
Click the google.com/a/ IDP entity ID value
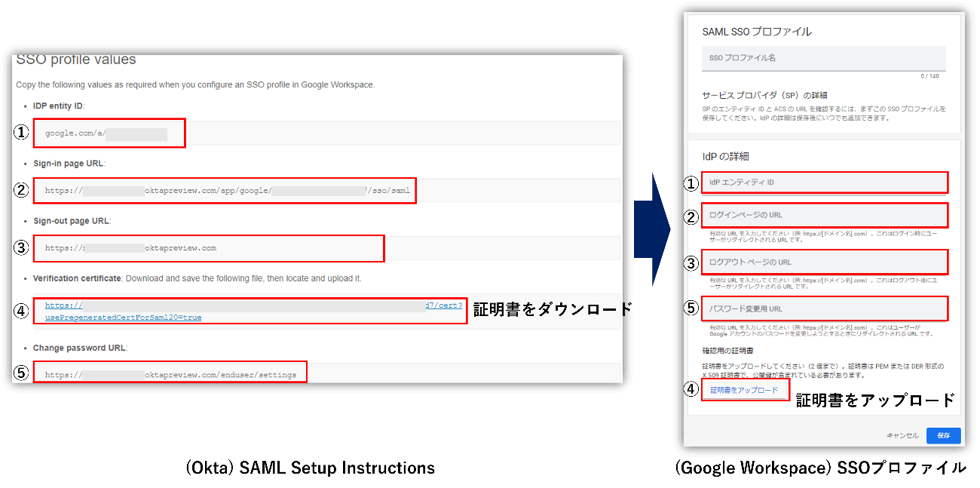tap(75, 134)
